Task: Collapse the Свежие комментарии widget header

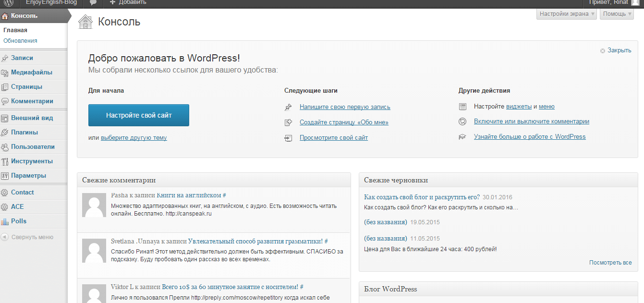Action: [x=214, y=180]
